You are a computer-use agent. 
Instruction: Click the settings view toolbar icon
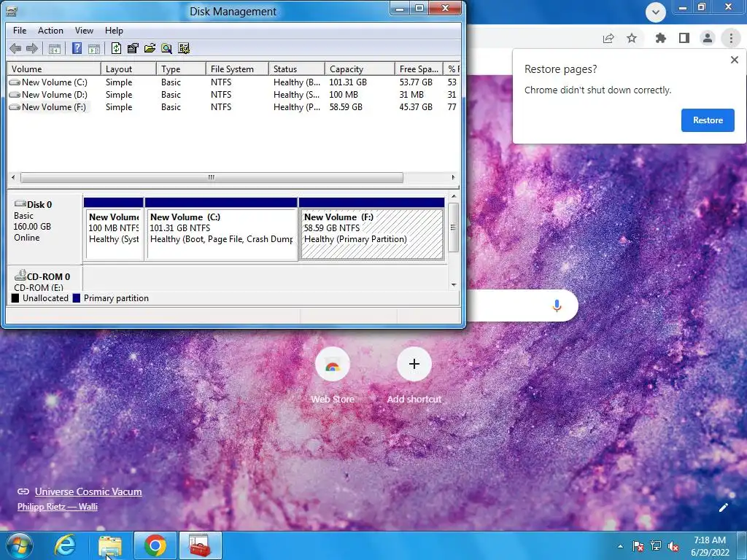point(183,48)
